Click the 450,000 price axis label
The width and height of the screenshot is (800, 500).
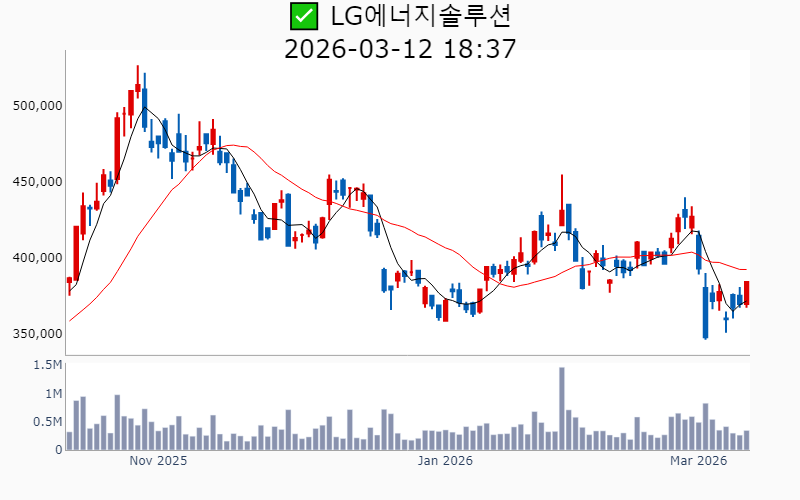point(36,182)
